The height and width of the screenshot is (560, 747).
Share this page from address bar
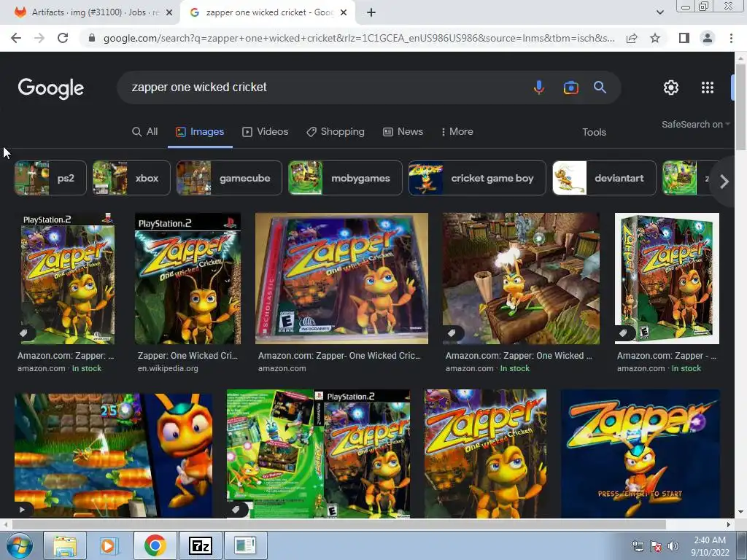tap(632, 38)
